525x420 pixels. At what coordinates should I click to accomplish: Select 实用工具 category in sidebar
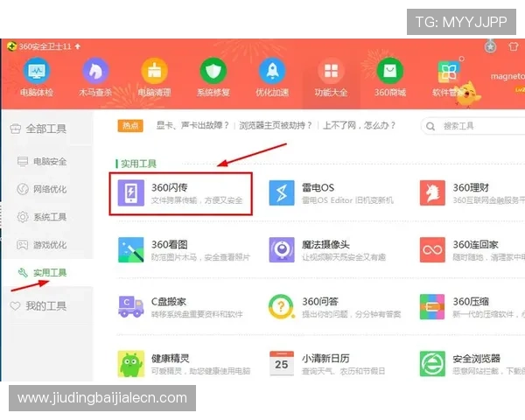click(42, 273)
